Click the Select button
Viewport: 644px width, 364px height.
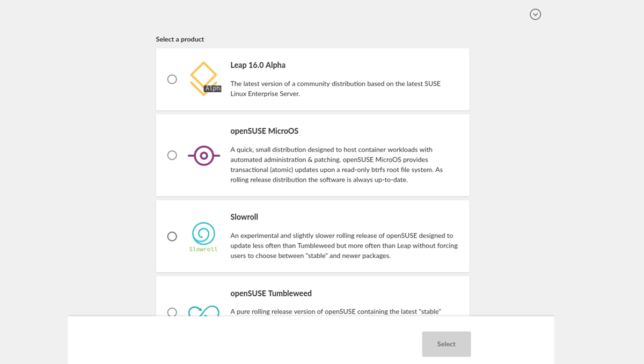447,344
